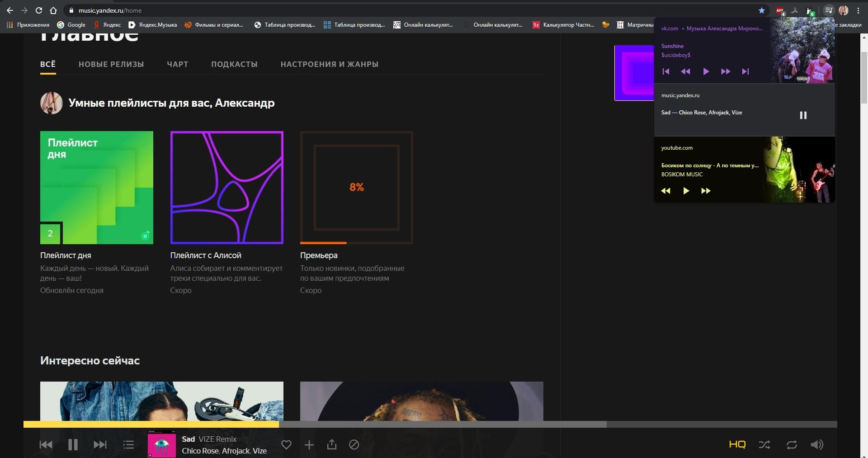
Task: Bookmark star icon in address bar
Action: point(762,10)
